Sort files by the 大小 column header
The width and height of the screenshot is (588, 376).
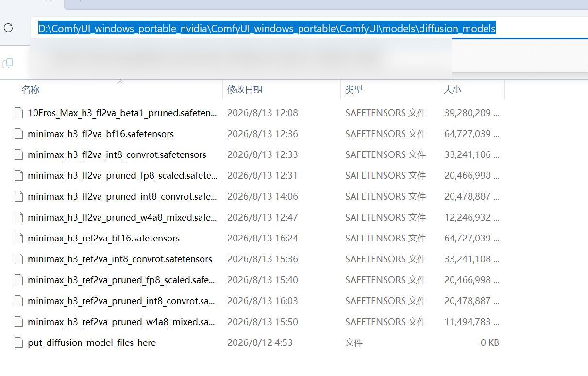click(453, 89)
